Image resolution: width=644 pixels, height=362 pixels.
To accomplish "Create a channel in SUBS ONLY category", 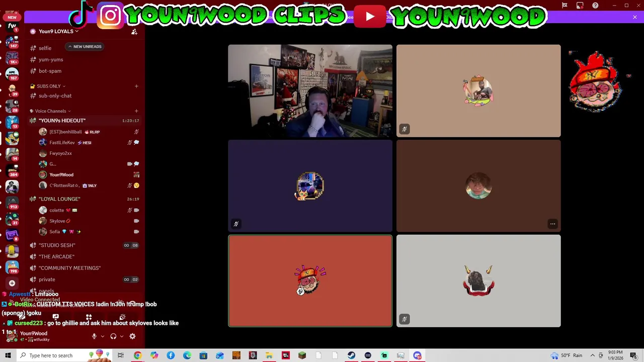I will coord(136,86).
